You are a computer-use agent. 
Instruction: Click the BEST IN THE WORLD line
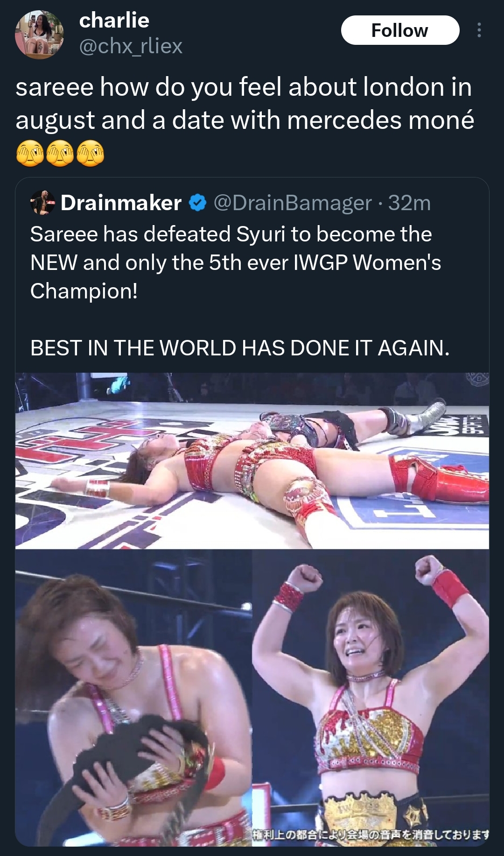[x=240, y=347]
